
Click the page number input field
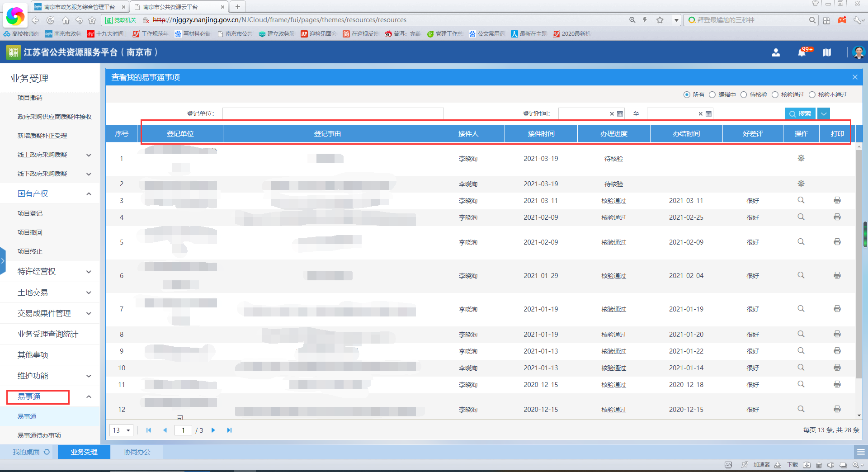tap(183, 430)
